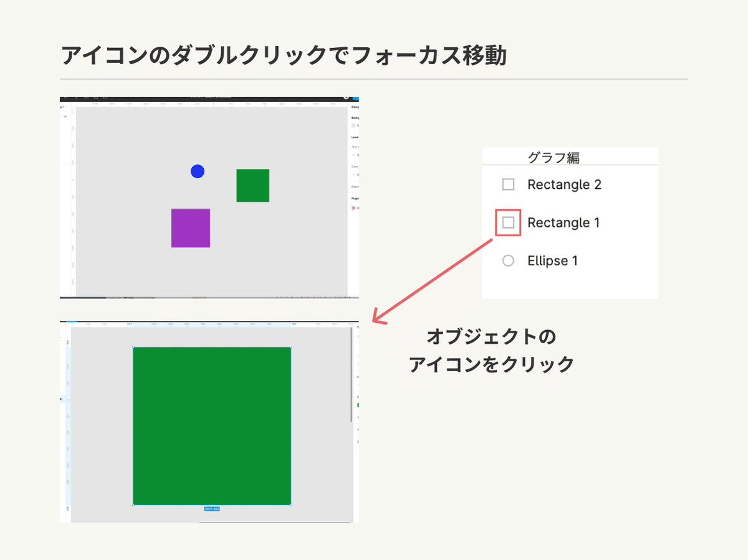Select the Ellipse 1 layer name
The height and width of the screenshot is (560, 748).
pyautogui.click(x=552, y=260)
